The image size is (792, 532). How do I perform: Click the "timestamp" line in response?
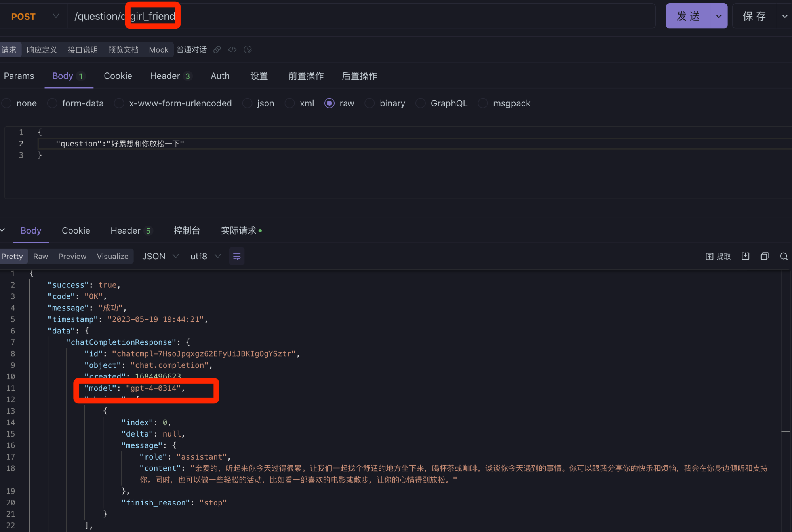coord(128,319)
